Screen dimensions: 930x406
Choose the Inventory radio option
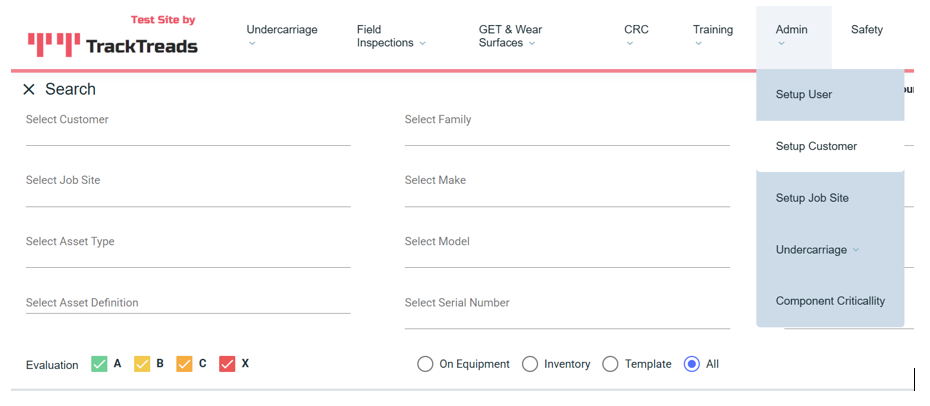[x=530, y=364]
